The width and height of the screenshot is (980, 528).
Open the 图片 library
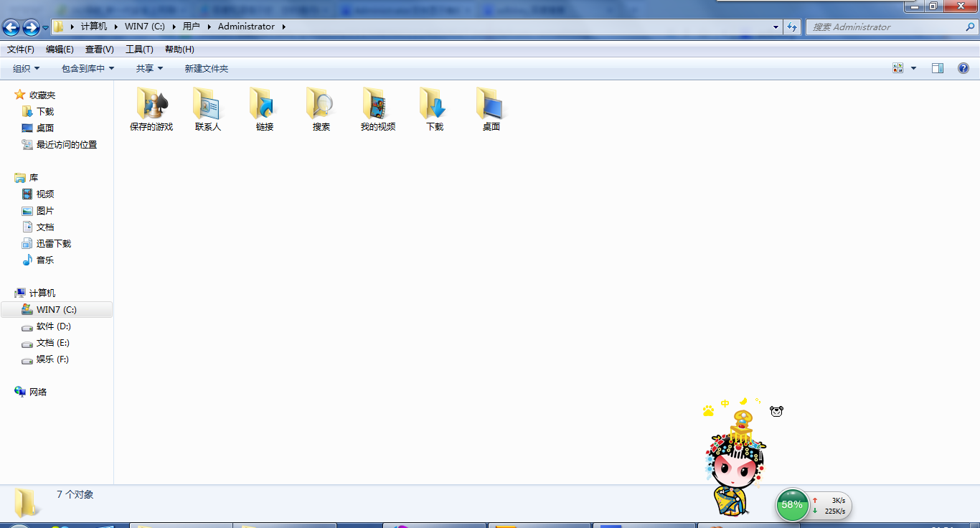click(38, 210)
